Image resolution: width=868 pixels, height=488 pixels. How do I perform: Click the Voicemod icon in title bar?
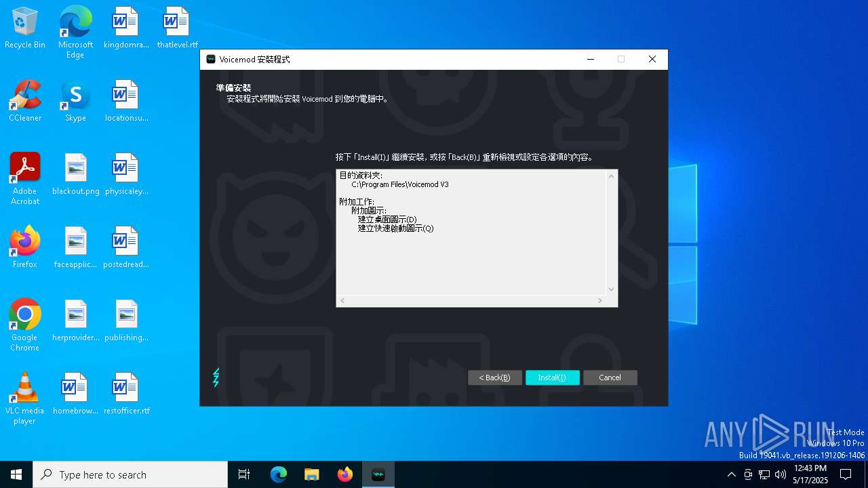coord(211,60)
